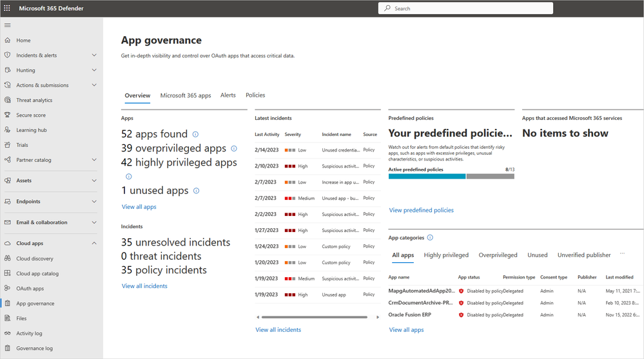Image resolution: width=644 pixels, height=359 pixels.
Task: Expand the Hunting section chevron
Action: [94, 70]
